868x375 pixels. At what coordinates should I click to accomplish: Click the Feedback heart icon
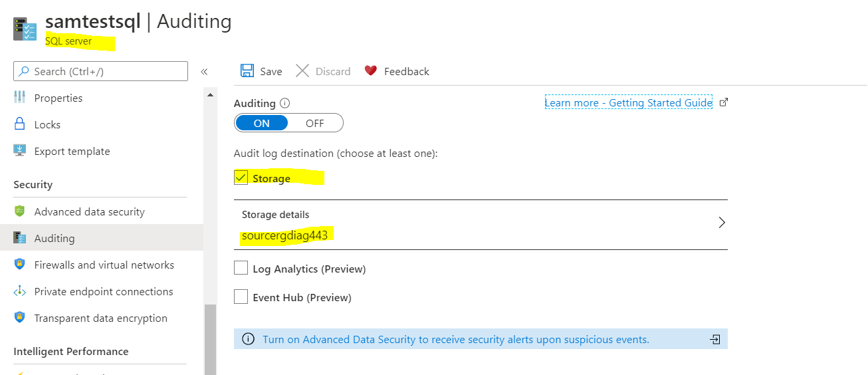click(x=371, y=71)
